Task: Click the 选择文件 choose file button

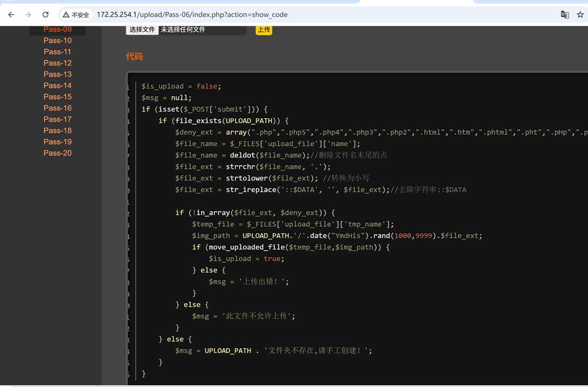Action: [x=142, y=30]
